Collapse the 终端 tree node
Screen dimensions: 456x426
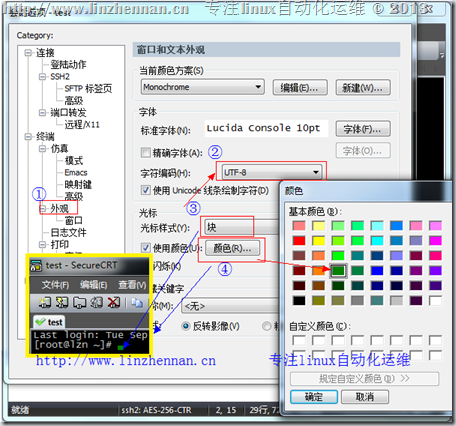point(28,136)
